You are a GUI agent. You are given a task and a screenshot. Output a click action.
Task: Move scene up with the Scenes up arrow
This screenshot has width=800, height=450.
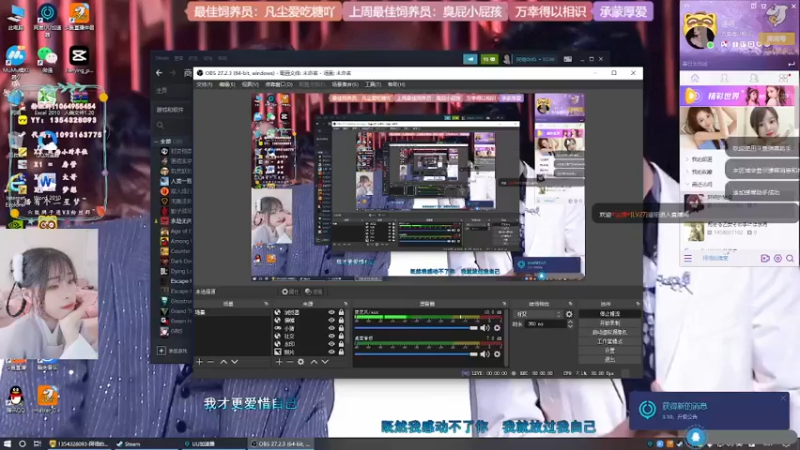[223, 362]
